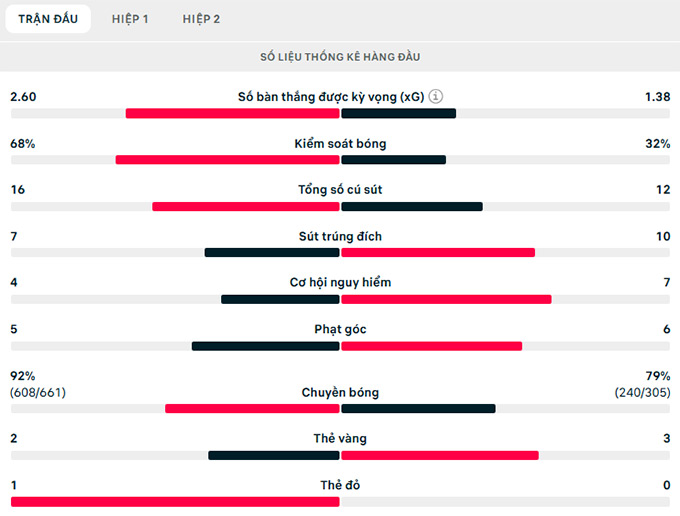Click the 92% home passing accuracy value
Image resolution: width=680 pixels, height=516 pixels.
click(x=22, y=376)
